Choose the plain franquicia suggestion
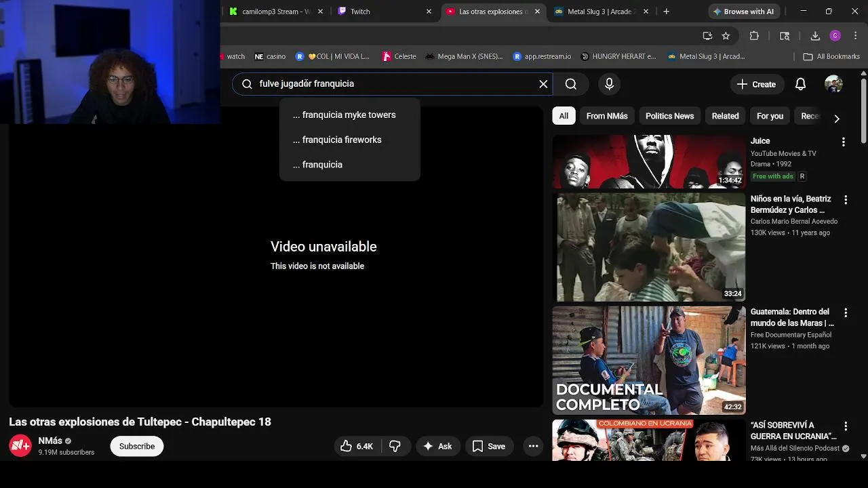 pyautogui.click(x=349, y=165)
